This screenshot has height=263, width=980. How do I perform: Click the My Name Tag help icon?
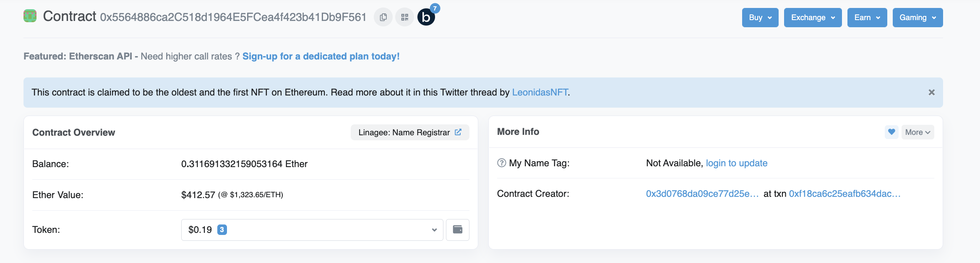tap(501, 163)
